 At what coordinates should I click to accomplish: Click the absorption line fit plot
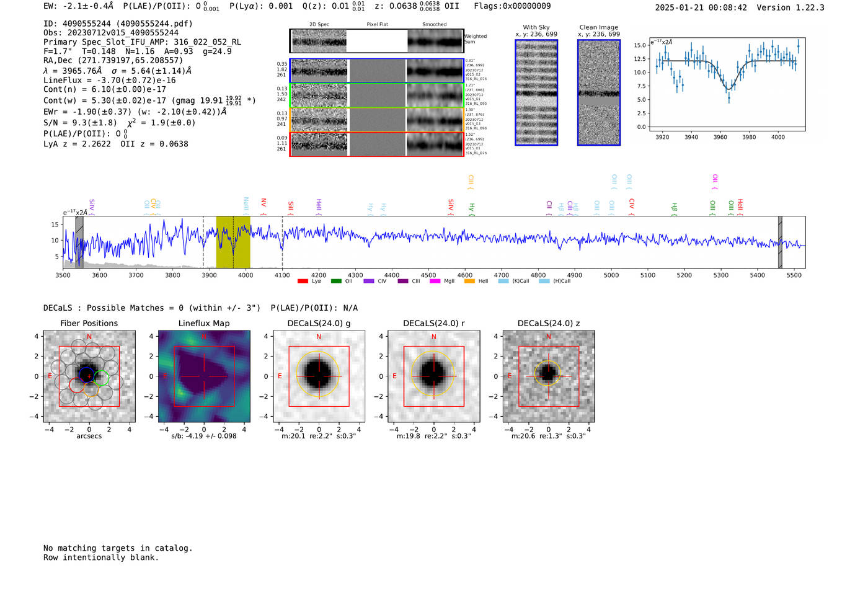[x=727, y=84]
